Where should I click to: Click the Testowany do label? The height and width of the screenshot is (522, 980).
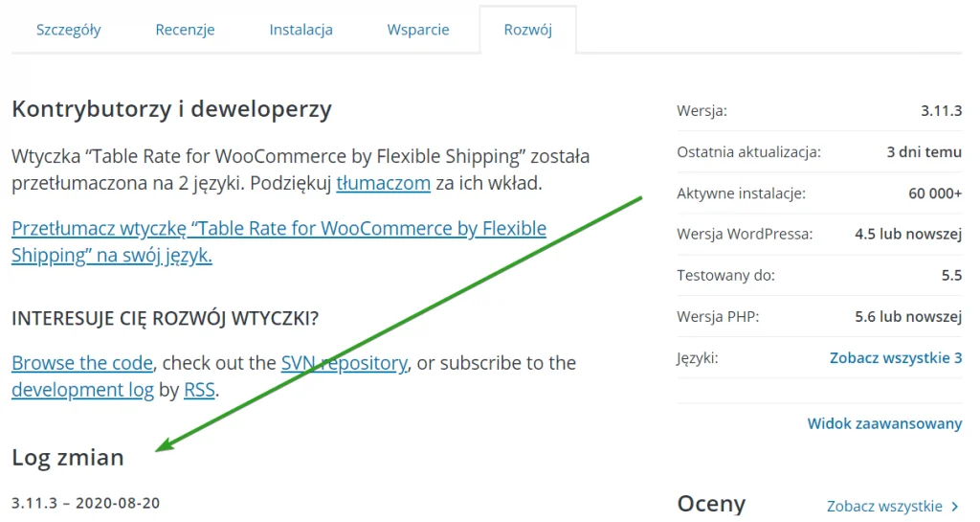click(x=725, y=276)
